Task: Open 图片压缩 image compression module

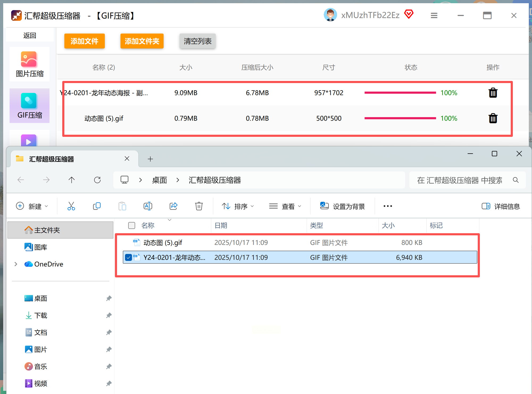Action: pyautogui.click(x=29, y=64)
